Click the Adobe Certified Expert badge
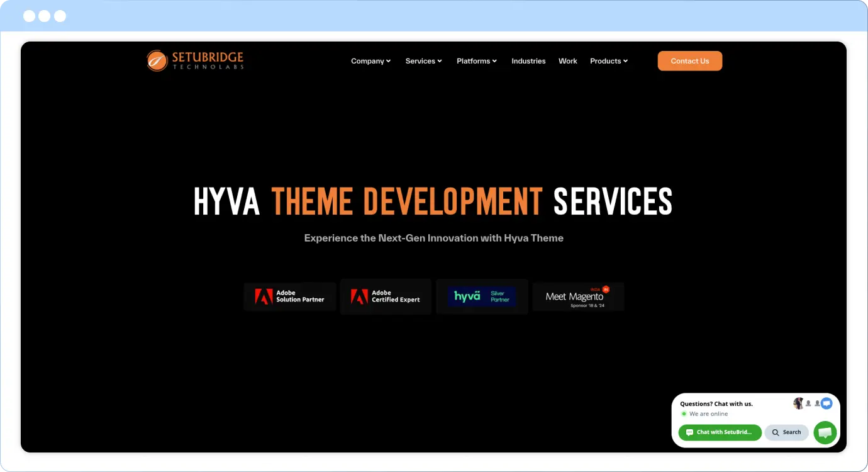The height and width of the screenshot is (472, 868). [x=386, y=296]
